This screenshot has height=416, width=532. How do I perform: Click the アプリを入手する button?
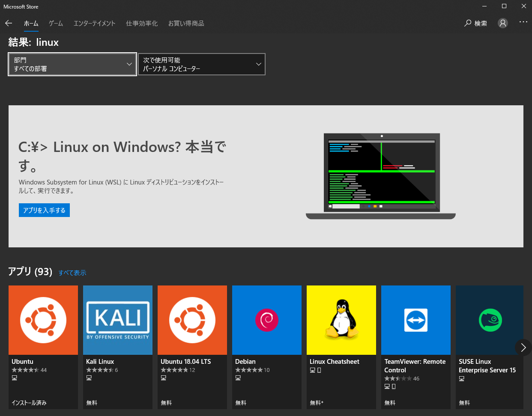(44, 210)
